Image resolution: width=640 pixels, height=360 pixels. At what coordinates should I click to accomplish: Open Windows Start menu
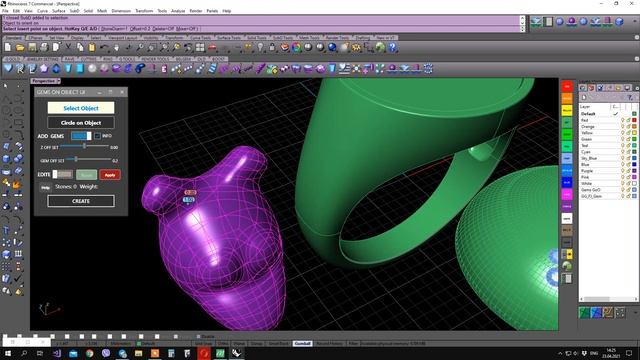pos(8,353)
